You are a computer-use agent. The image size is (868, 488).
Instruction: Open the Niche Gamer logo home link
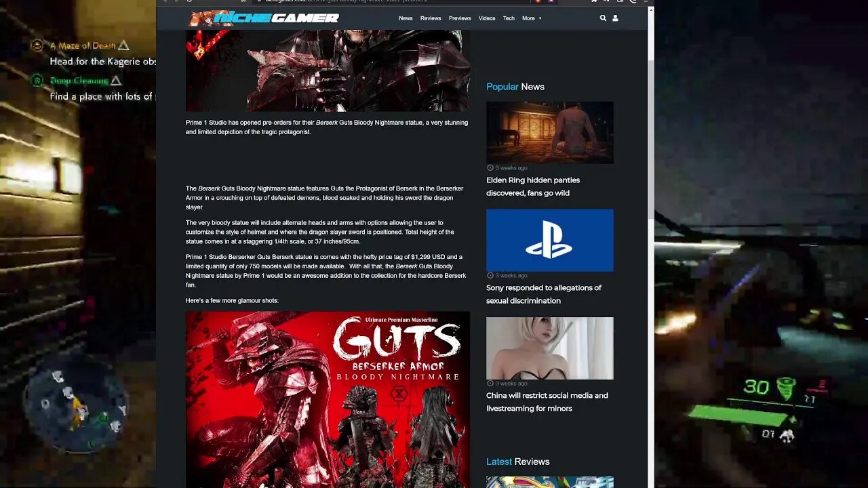263,18
